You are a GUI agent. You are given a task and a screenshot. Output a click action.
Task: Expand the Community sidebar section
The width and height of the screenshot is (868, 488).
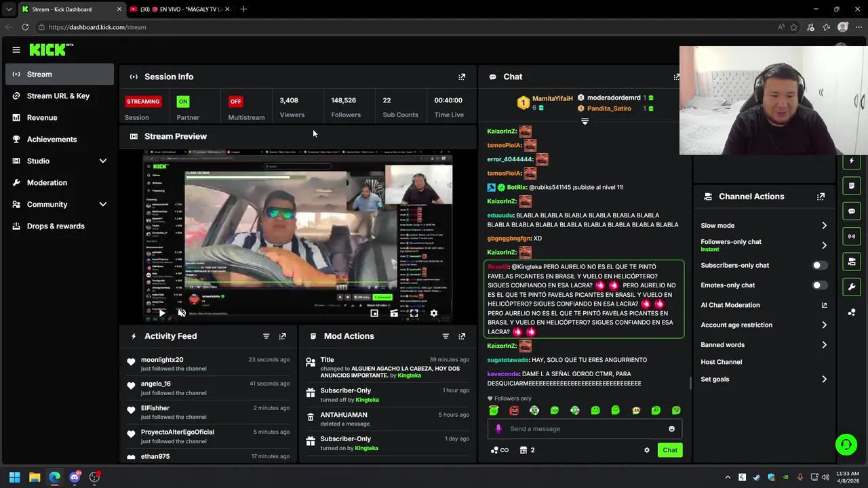103,204
